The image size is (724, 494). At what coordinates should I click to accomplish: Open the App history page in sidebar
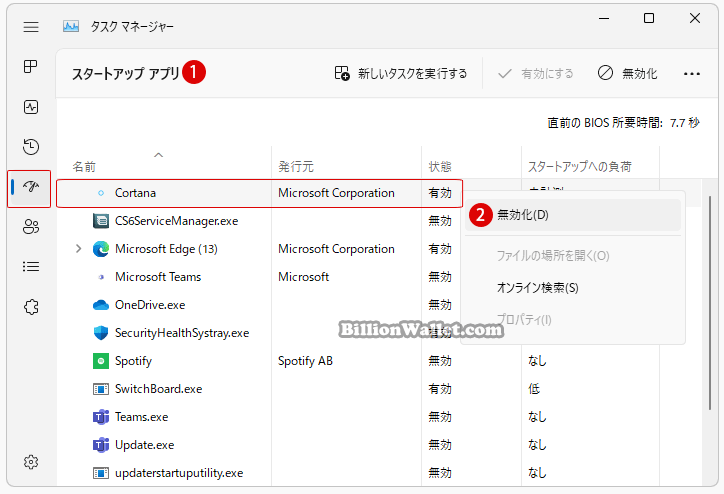coord(31,147)
